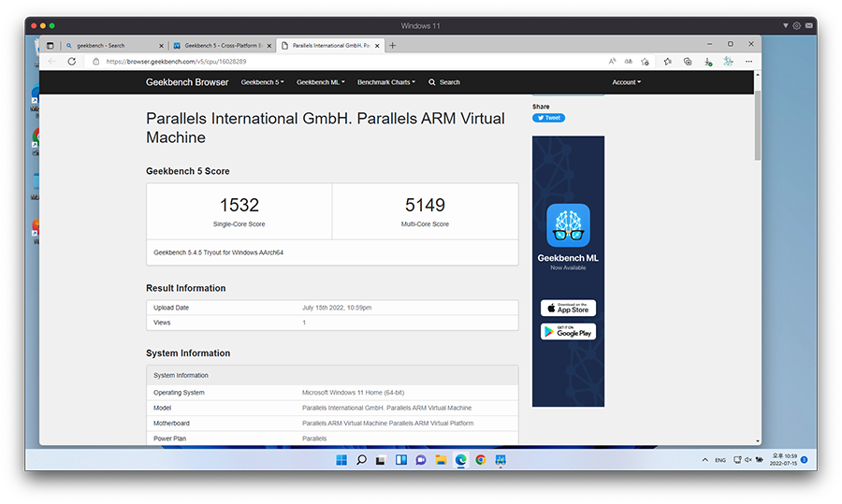Expand the Geekbench ML dropdown menu
The height and width of the screenshot is (504, 842).
321,82
